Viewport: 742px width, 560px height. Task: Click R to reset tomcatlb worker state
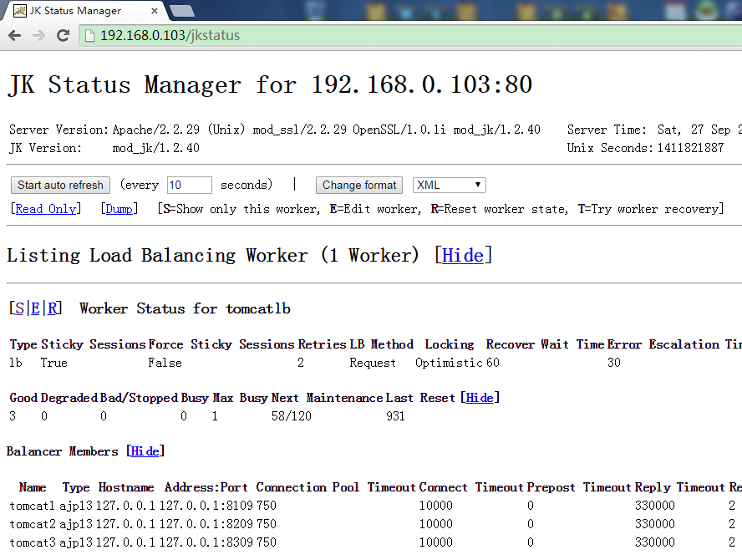[53, 308]
